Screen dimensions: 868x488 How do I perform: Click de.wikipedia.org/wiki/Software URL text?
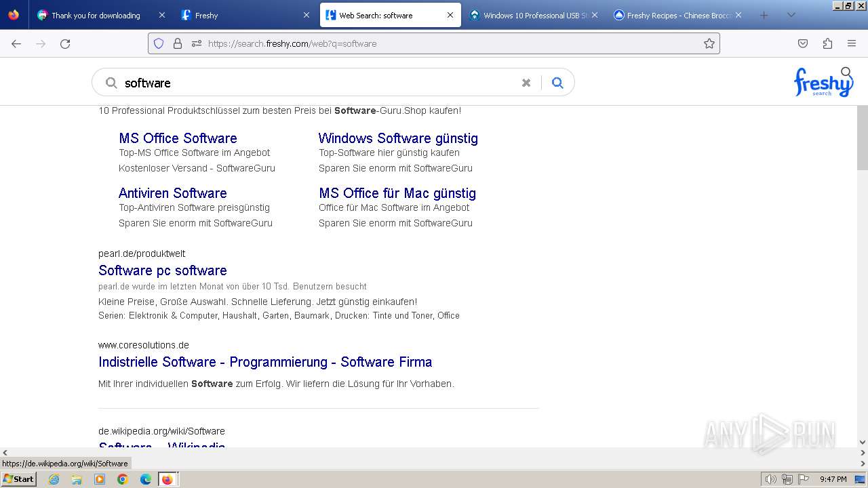coord(161,431)
